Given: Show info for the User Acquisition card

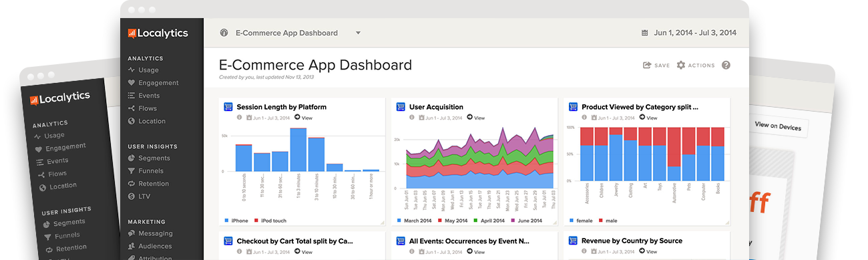Looking at the screenshot, I should tap(412, 118).
